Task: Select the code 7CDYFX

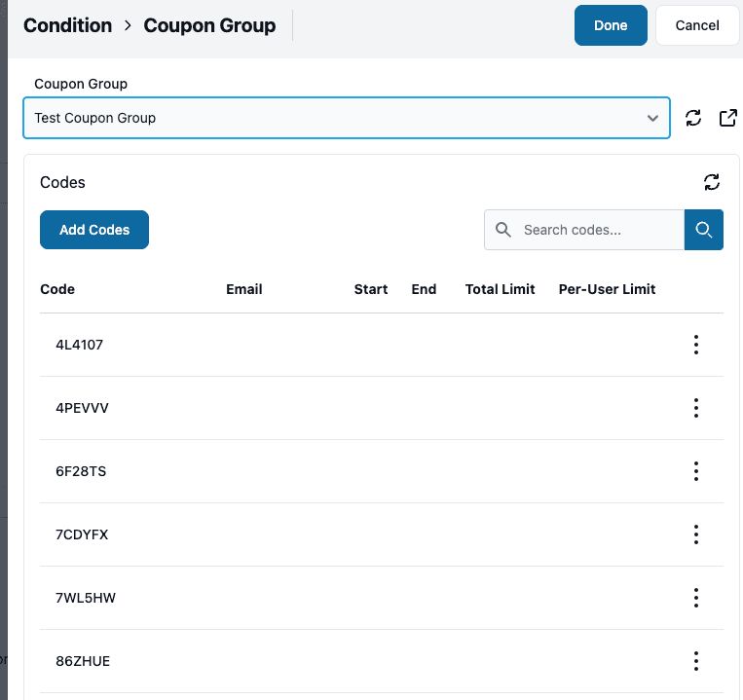Action: click(x=82, y=534)
